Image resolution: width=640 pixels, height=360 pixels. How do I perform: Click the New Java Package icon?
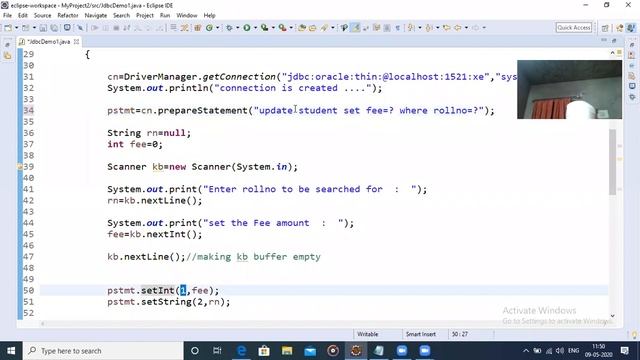point(198,28)
